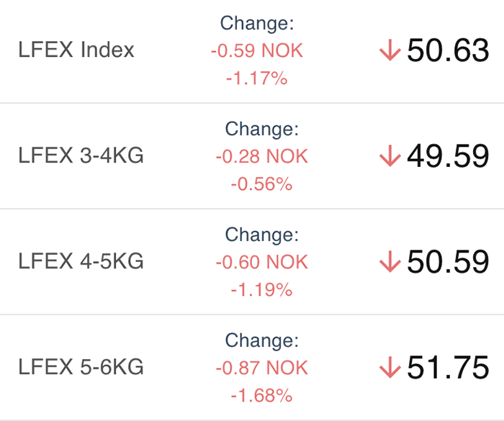Open the LFEX Index row label
Viewport: 504px width, 421px height.
[x=76, y=50]
